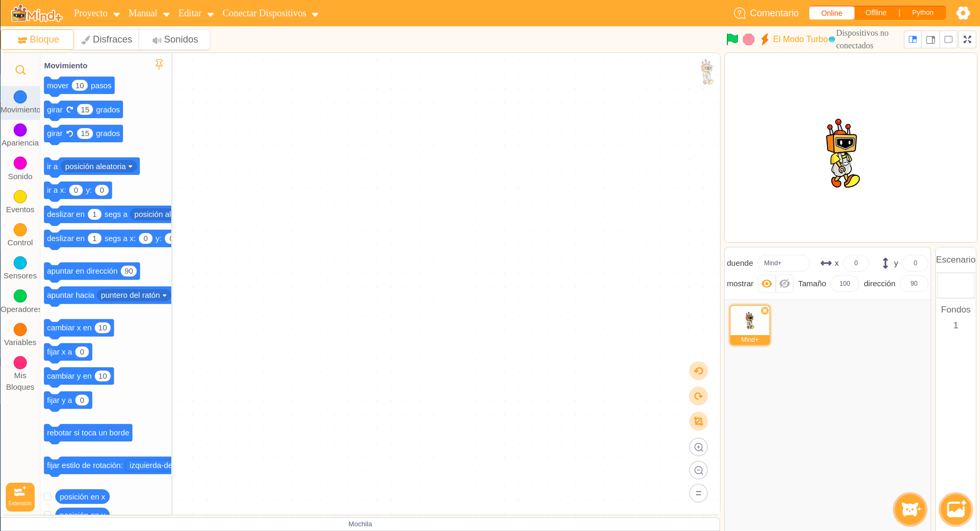Show the sprite with the eye icon
The width and height of the screenshot is (980, 531).
tap(767, 284)
